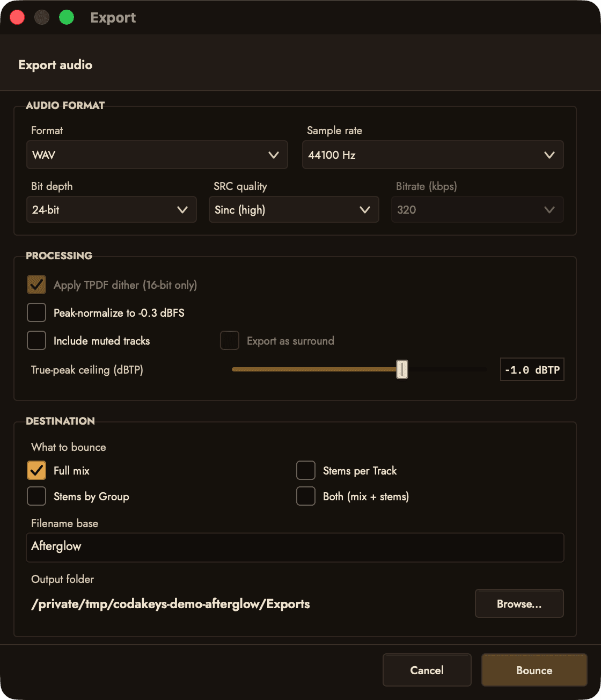Click the Bounce button
601x700 pixels.
click(x=534, y=670)
